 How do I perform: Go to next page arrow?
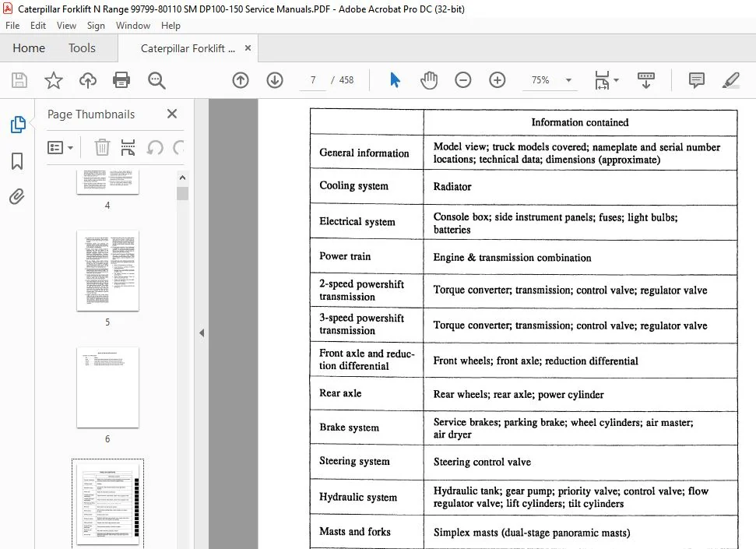point(275,80)
